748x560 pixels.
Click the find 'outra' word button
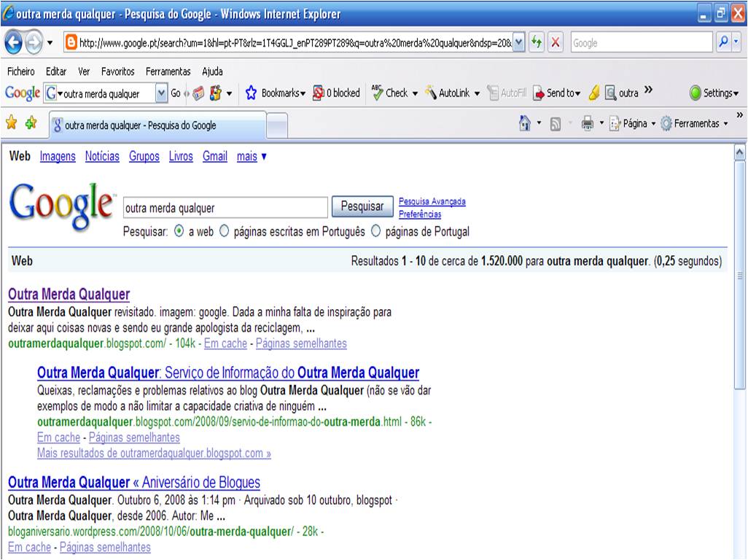(x=622, y=93)
